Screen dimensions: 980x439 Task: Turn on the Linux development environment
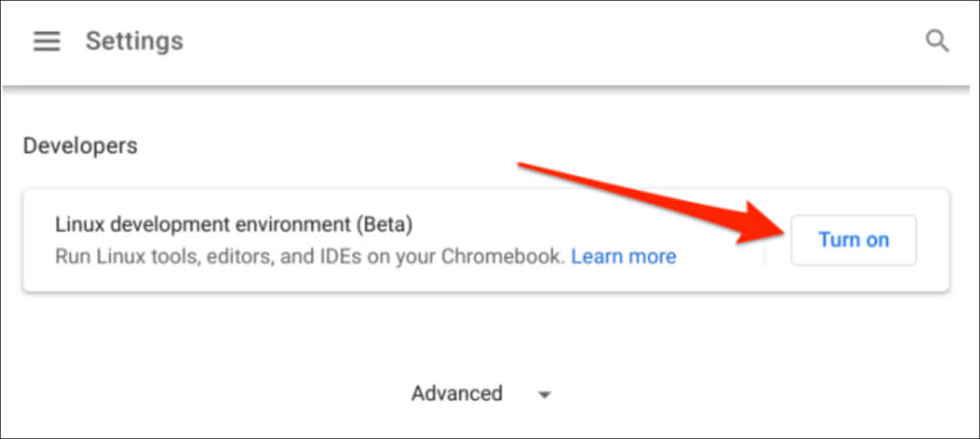point(854,240)
